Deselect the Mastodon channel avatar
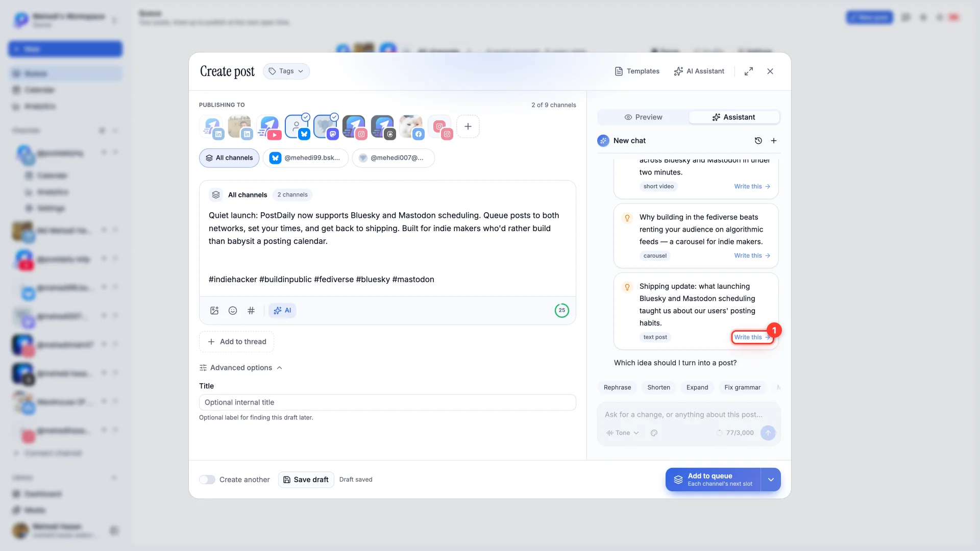Viewport: 980px width, 551px height. [326, 127]
